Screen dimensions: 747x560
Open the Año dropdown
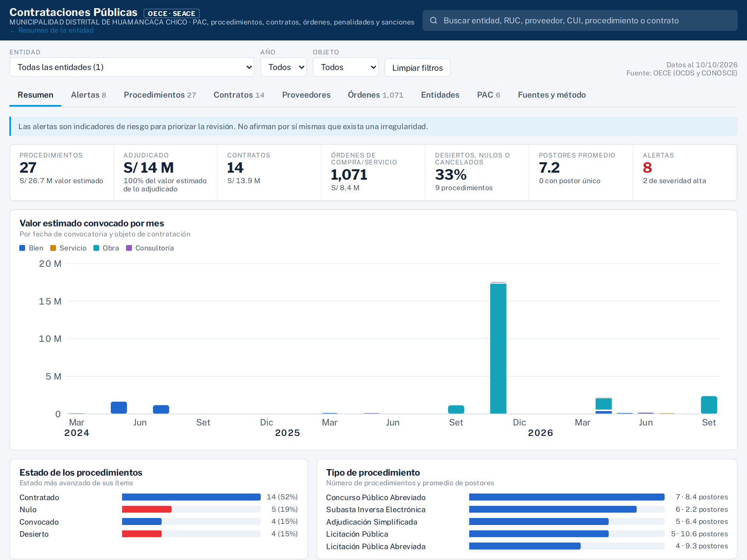tap(283, 67)
